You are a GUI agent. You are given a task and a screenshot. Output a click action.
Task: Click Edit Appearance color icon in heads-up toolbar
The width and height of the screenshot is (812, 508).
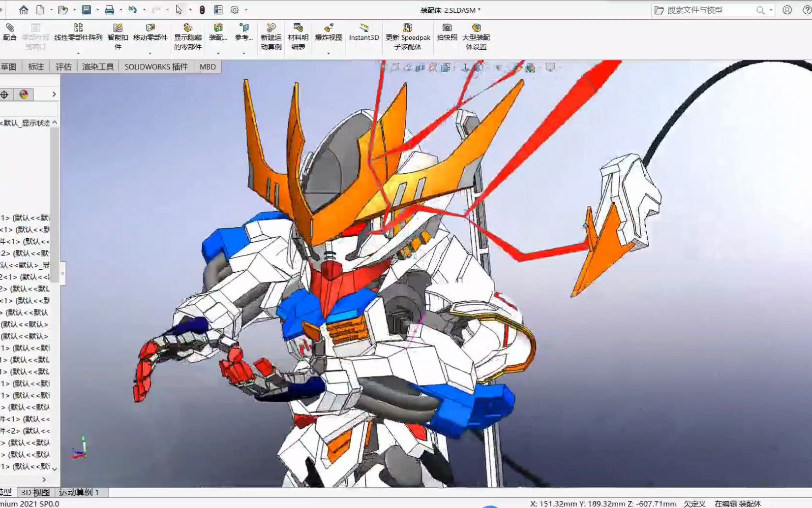coord(517,67)
